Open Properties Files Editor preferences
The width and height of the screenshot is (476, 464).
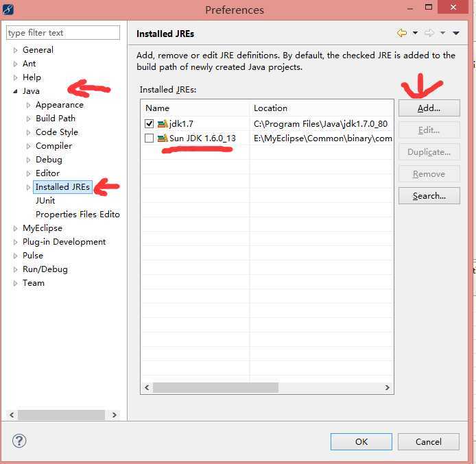coord(78,215)
